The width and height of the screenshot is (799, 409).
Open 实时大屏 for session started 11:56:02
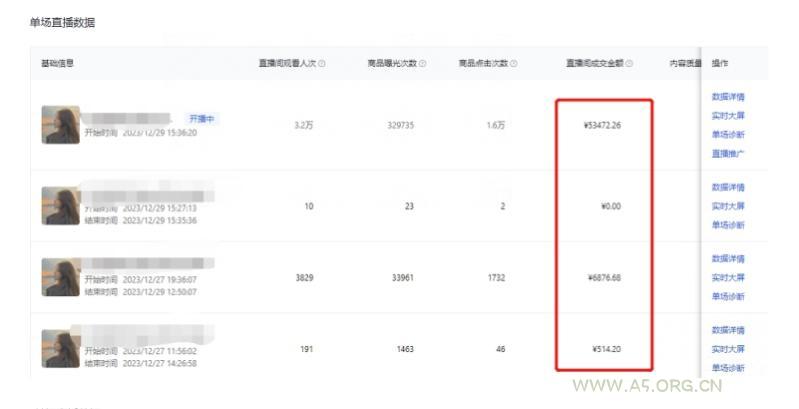(x=728, y=349)
